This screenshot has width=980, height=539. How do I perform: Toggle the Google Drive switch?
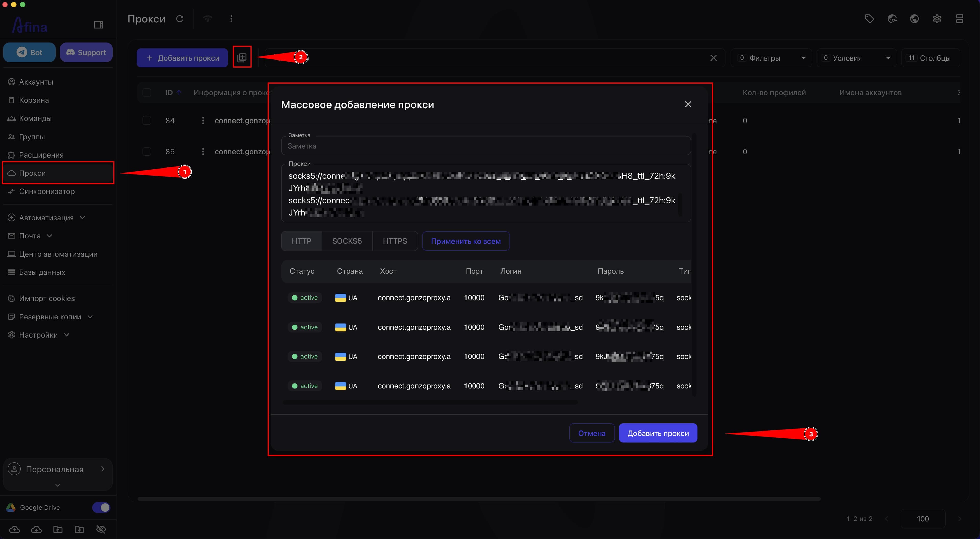(101, 507)
